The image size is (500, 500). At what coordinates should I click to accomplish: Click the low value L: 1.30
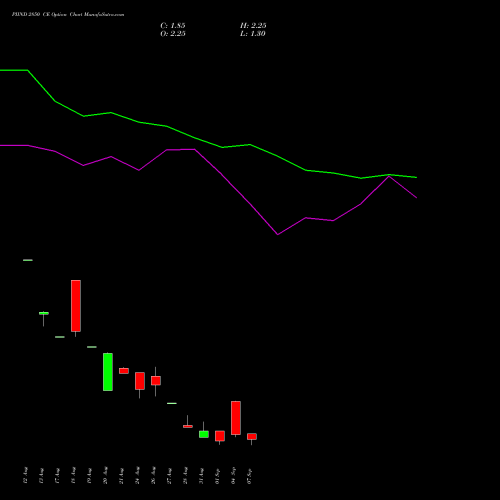click(253, 34)
